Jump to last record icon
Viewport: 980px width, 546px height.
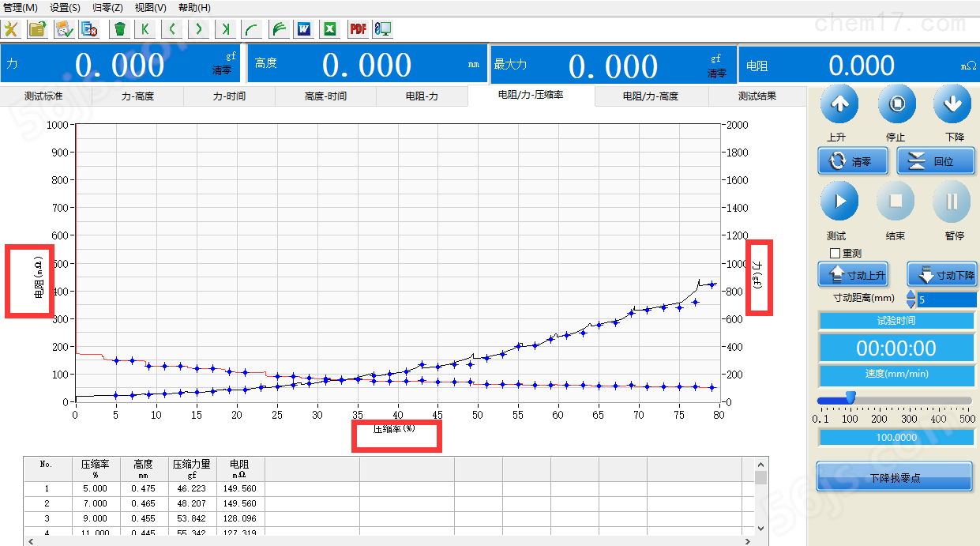click(x=226, y=29)
